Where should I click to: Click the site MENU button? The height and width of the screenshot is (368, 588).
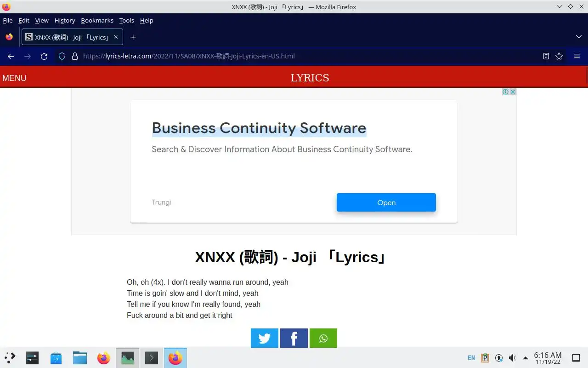tap(14, 78)
